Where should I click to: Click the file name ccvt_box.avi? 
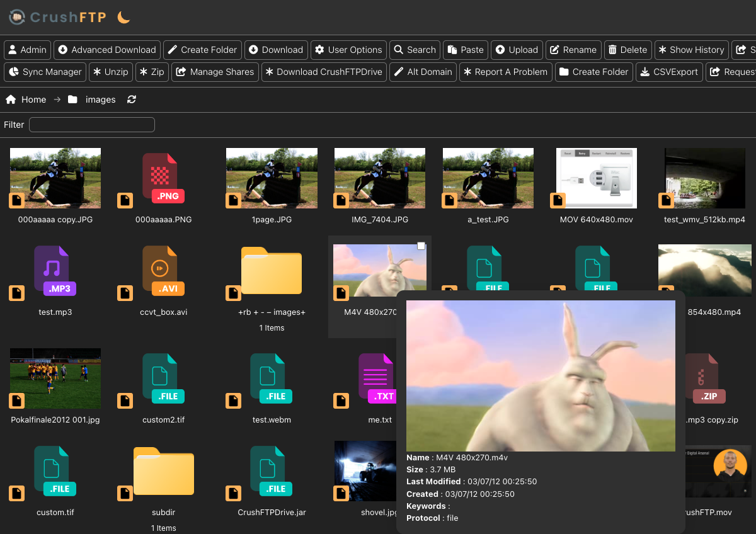click(164, 312)
